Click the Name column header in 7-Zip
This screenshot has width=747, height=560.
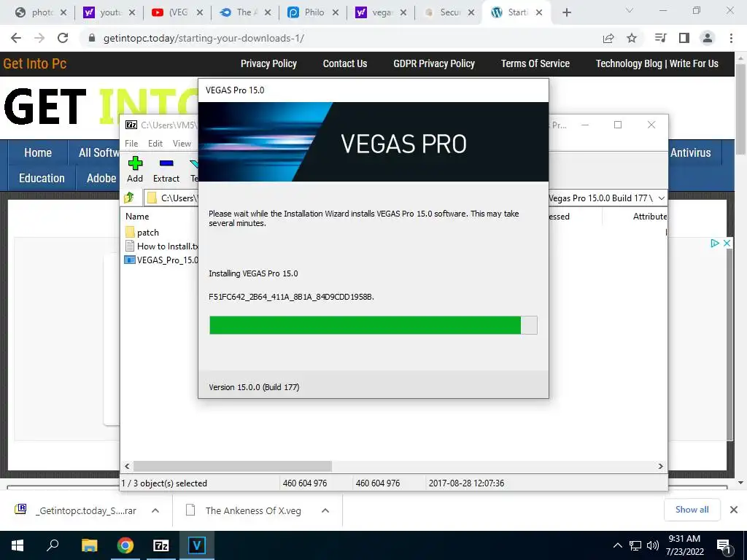tap(137, 216)
